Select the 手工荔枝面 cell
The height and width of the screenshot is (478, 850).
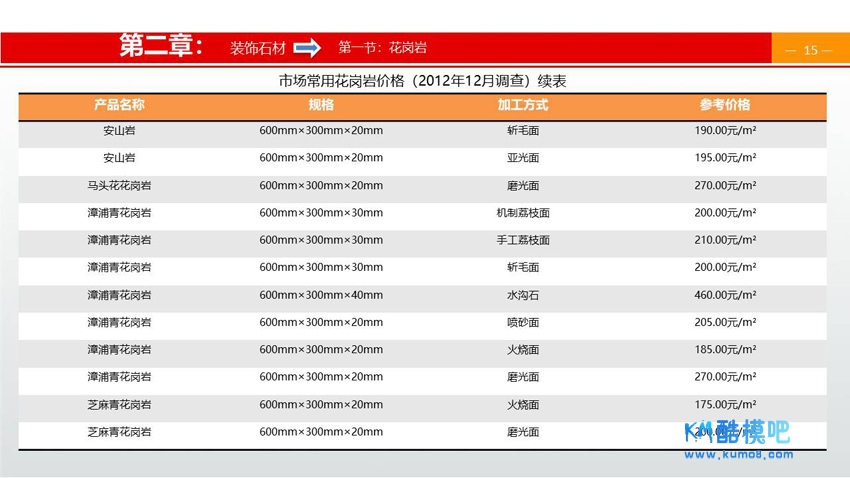(523, 240)
